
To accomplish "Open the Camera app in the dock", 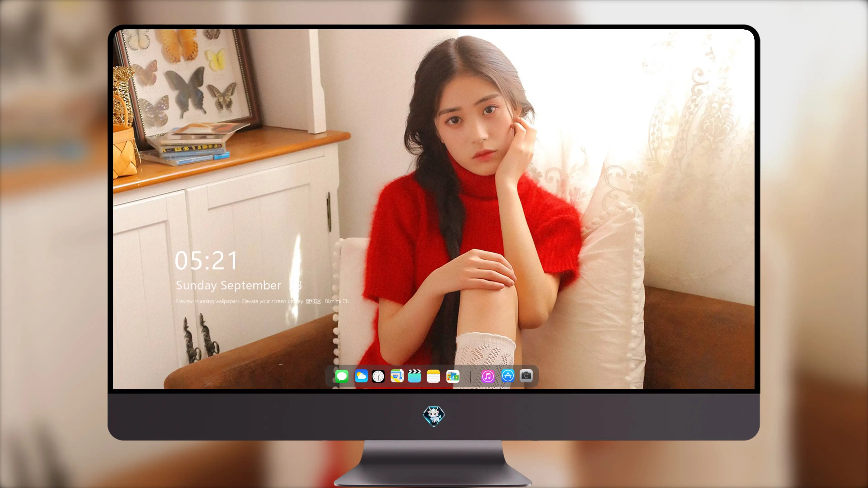I will pos(526,375).
